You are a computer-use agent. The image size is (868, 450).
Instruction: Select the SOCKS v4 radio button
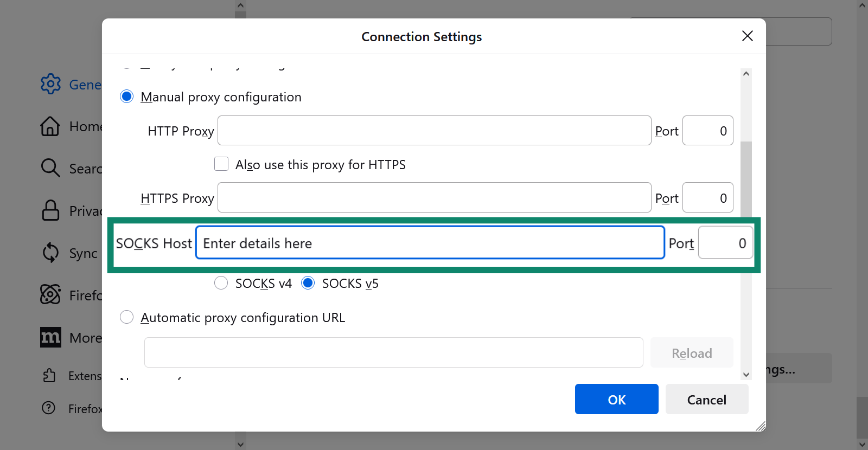(x=221, y=283)
